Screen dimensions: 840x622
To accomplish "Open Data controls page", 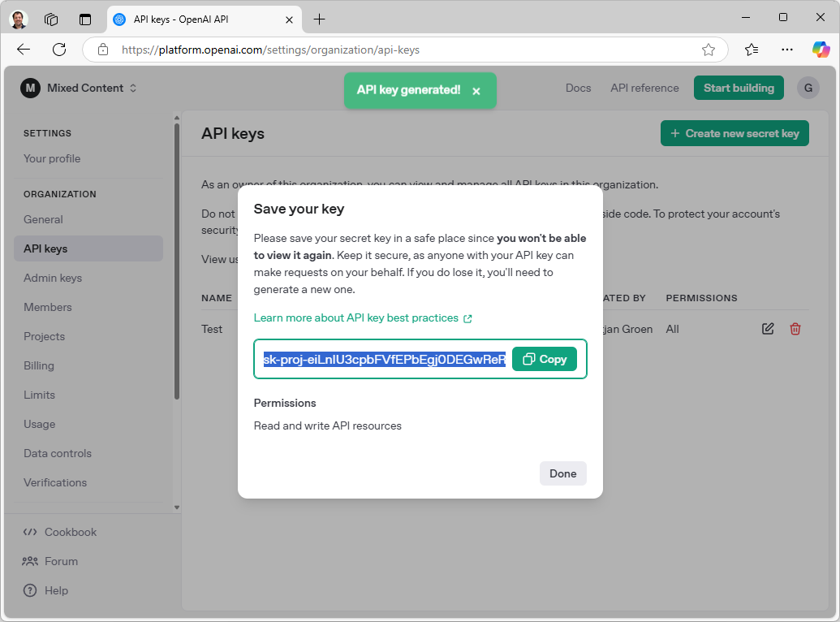I will point(58,453).
